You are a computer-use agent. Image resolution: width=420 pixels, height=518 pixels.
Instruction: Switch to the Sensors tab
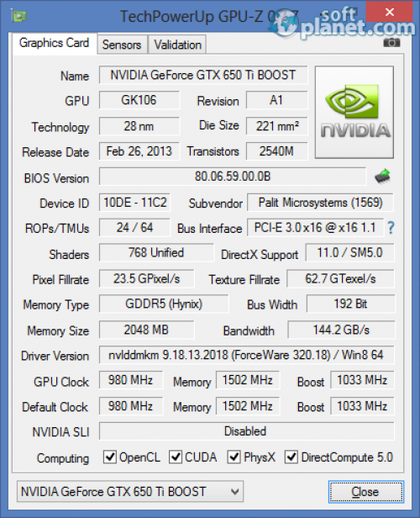122,45
